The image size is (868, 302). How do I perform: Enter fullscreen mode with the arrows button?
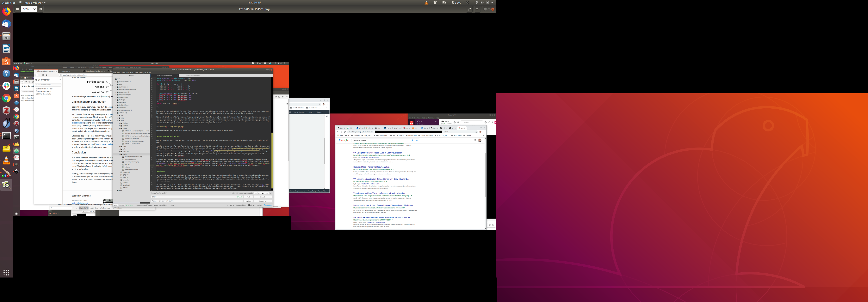tap(469, 9)
